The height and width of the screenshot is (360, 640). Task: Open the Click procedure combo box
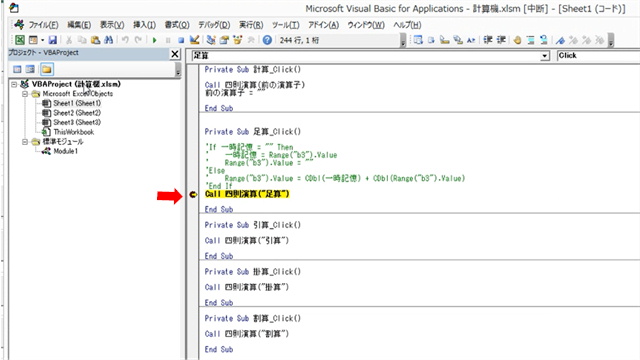tap(598, 56)
